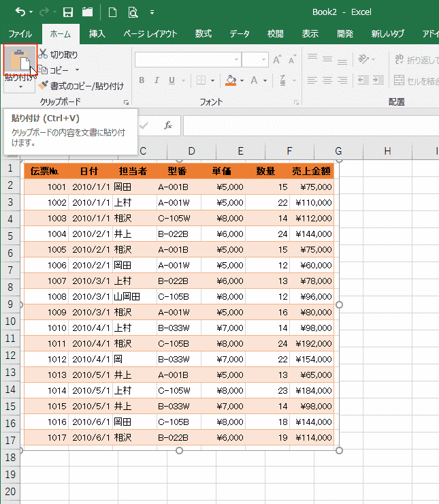
Task: Create a new blank workbook icon
Action: coord(113,12)
